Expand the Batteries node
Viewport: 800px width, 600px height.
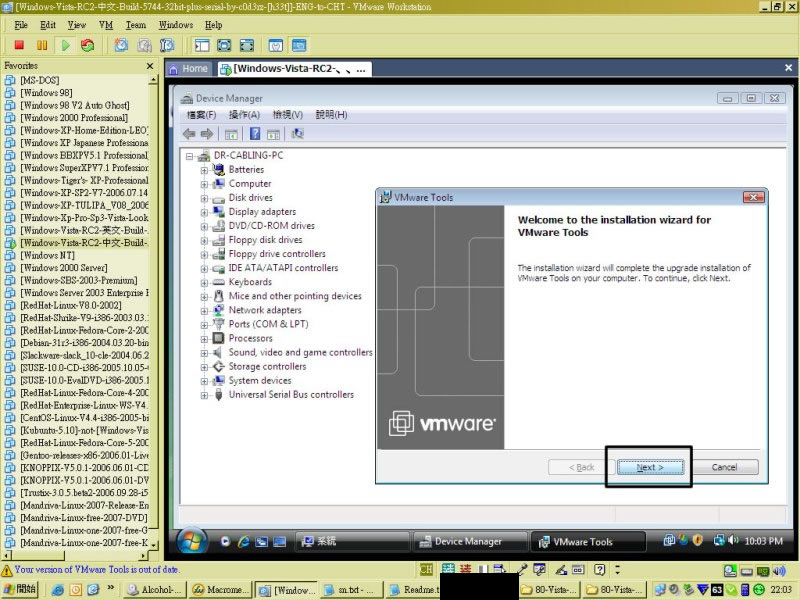tap(204, 170)
